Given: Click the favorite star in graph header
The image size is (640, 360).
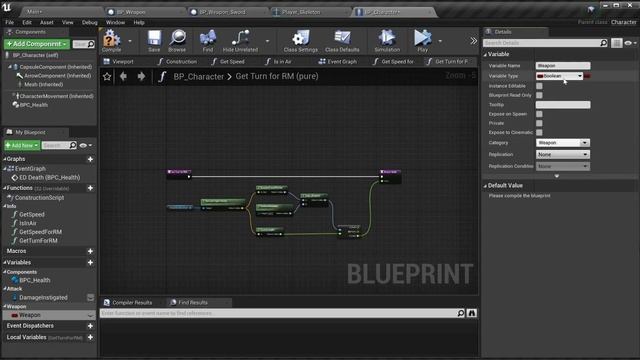Looking at the screenshot, I should [x=107, y=76].
